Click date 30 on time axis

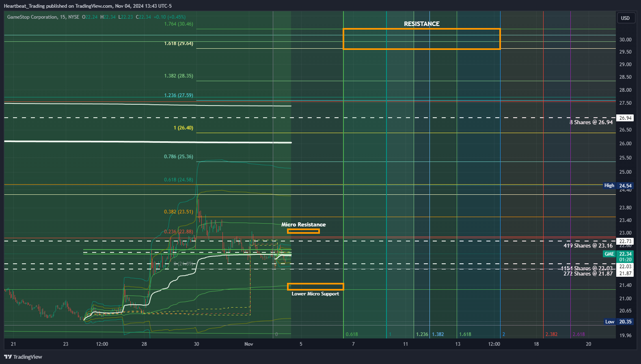196,344
